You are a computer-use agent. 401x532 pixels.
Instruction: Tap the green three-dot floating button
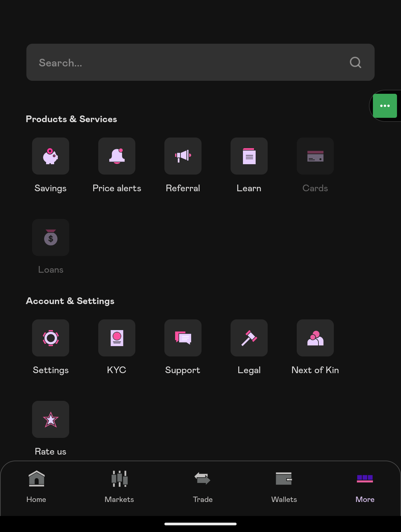click(385, 106)
